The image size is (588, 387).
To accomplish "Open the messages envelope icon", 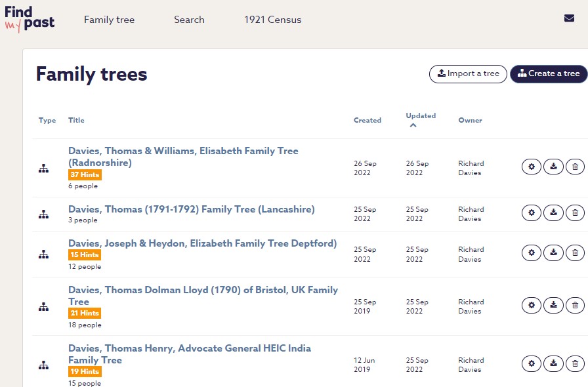I will (569, 18).
